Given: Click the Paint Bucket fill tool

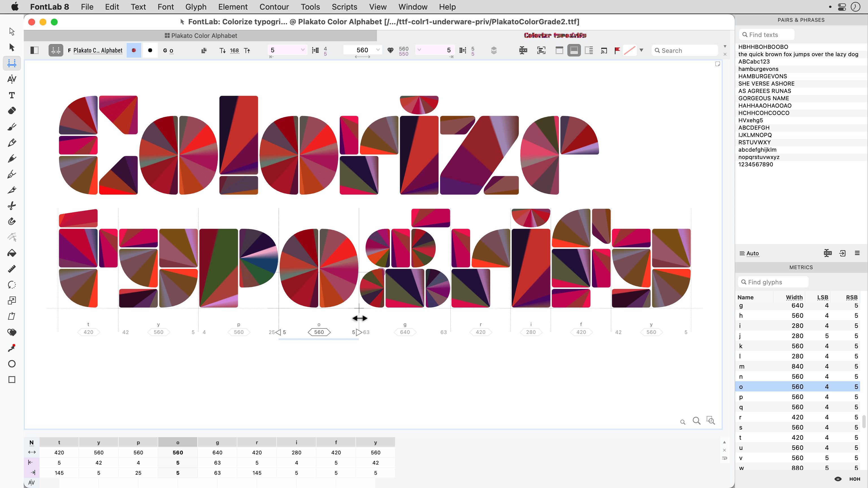Looking at the screenshot, I should 11,253.
